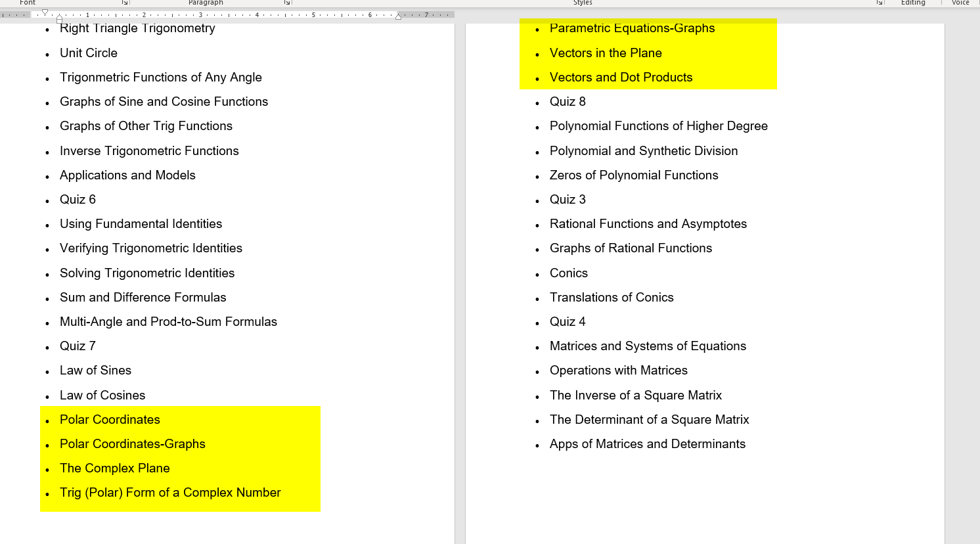Click 'Operations with Matrices' line
This screenshot has width=980, height=544.
click(619, 371)
